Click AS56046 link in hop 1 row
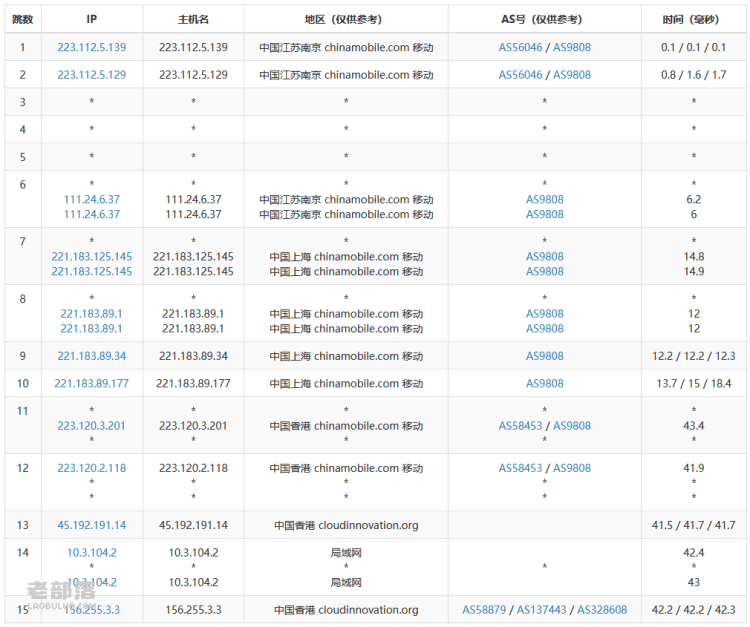Screen dimensions: 750x627 point(520,47)
